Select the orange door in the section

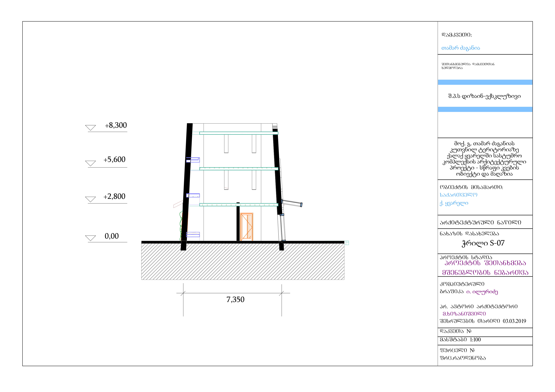click(x=246, y=227)
